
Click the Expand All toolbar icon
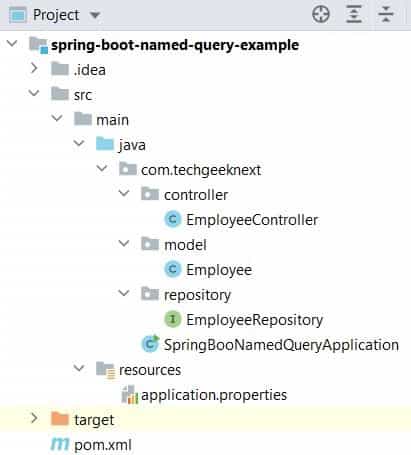click(354, 14)
